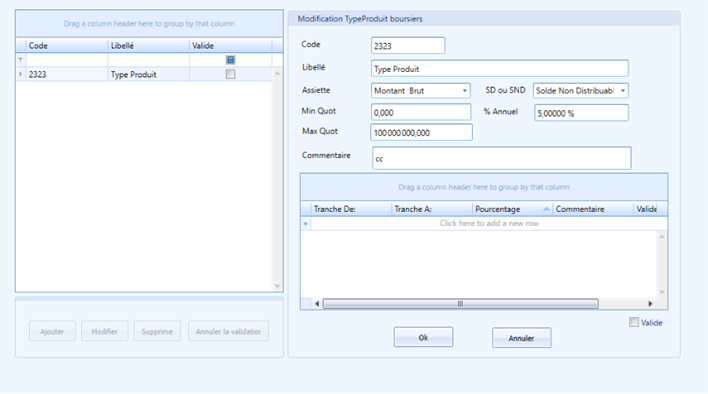Click the left arrow of horizontal scrollbar
This screenshot has width=708, height=394.
pos(317,304)
